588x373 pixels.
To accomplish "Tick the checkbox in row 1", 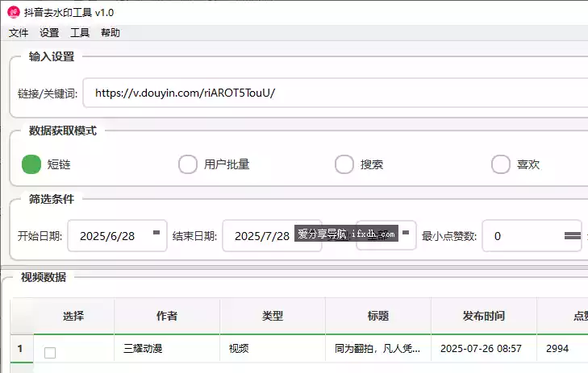I will coord(50,352).
